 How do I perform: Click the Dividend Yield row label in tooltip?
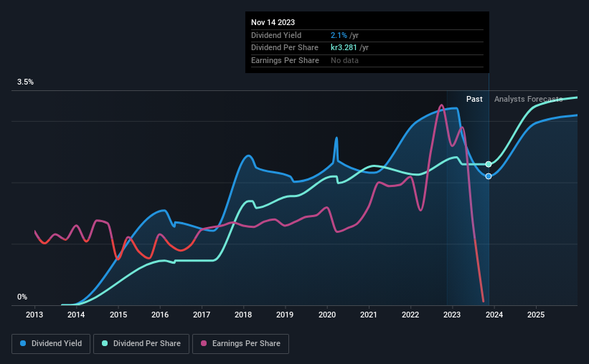pyautogui.click(x=276, y=35)
